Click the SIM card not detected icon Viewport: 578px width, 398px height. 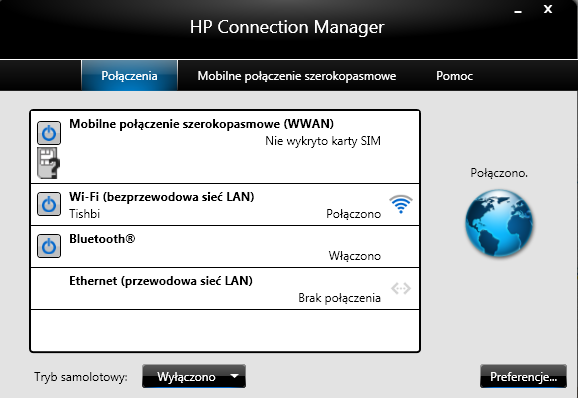[x=48, y=163]
